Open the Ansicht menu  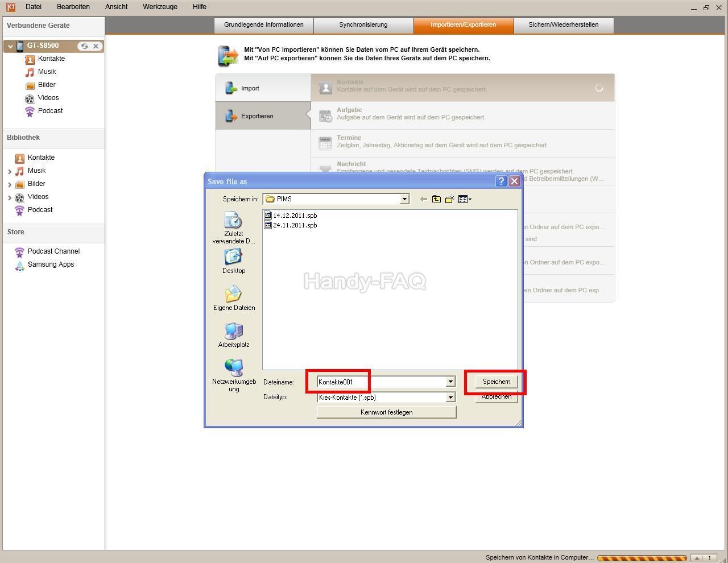point(116,7)
